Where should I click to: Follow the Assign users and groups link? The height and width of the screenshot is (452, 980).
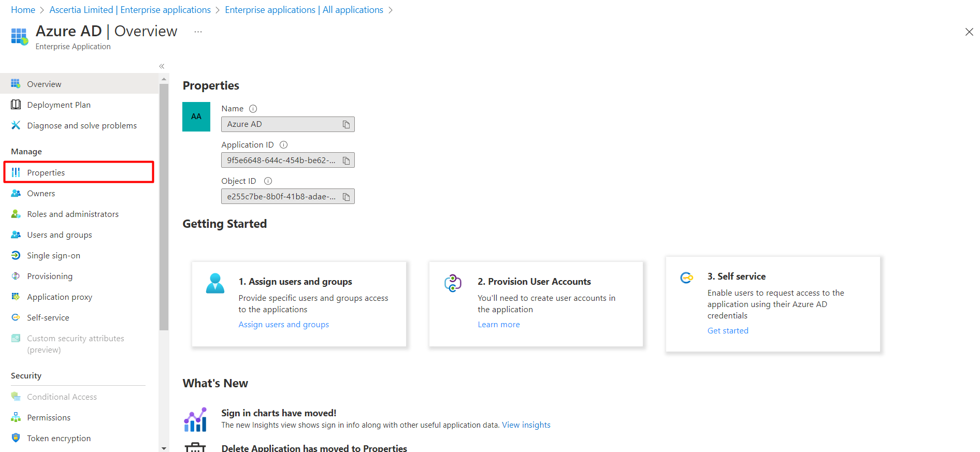pos(284,325)
